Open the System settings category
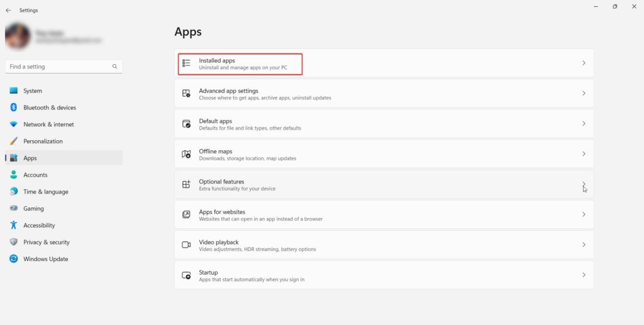 (33, 91)
